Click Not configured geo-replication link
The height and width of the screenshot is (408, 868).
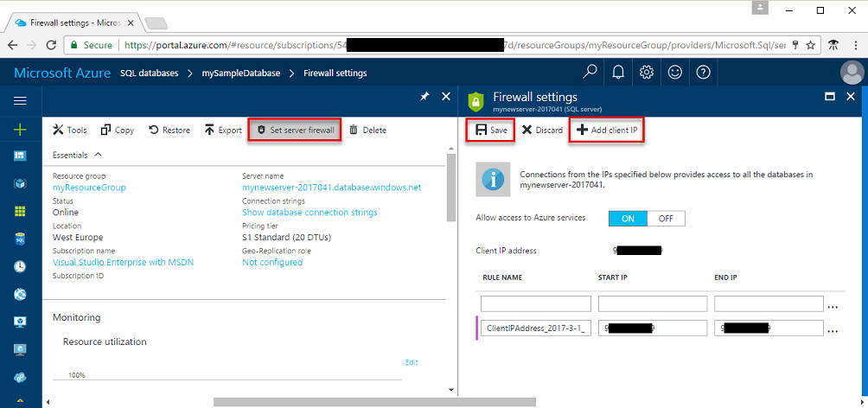click(x=272, y=262)
